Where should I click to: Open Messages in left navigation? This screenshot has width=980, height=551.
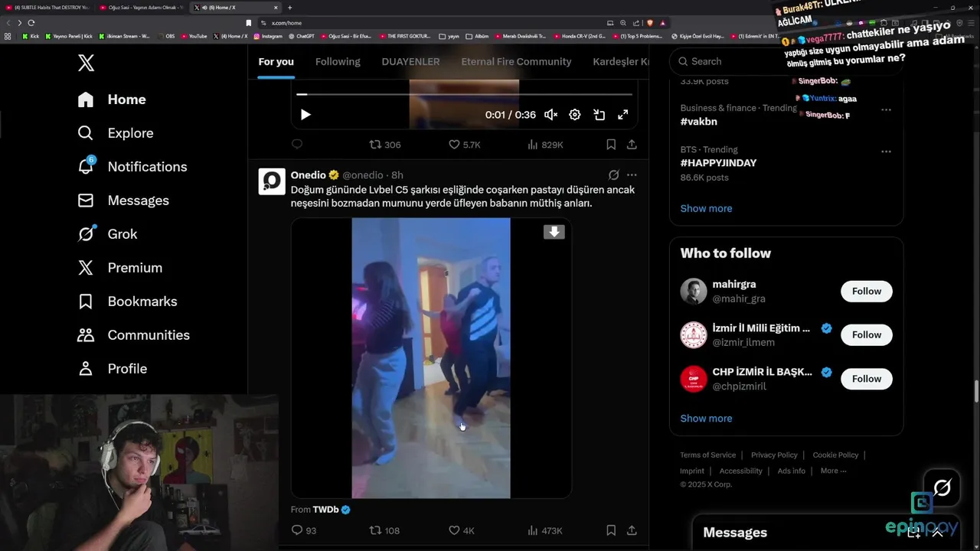pos(123,201)
